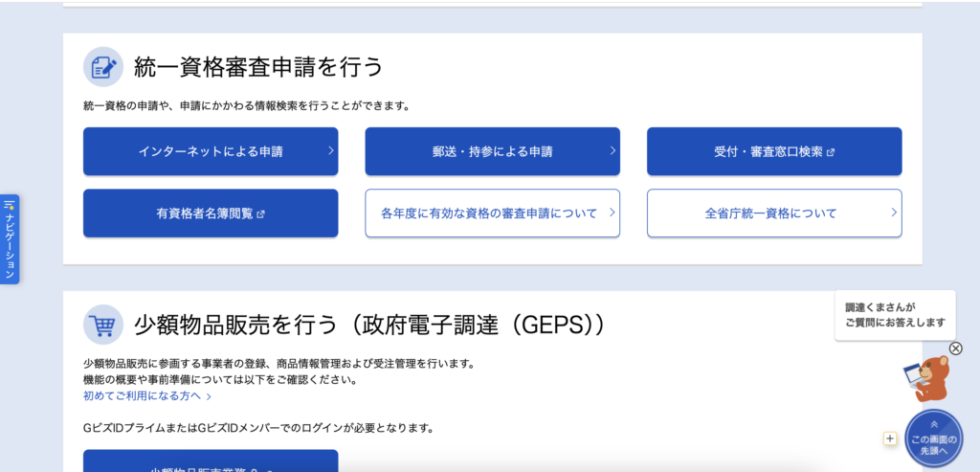Click the external link icon on 受付・審査窓口検索
This screenshot has height=472, width=980.
(x=831, y=152)
